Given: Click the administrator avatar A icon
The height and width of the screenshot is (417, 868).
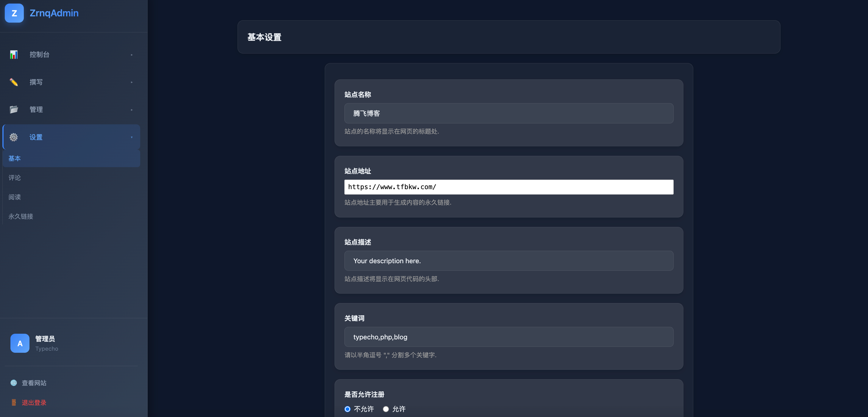Looking at the screenshot, I should (20, 343).
